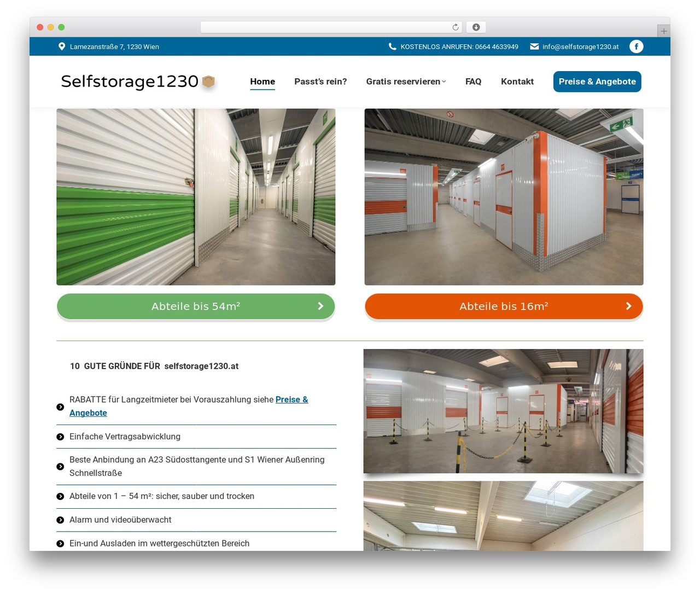
Task: Click the location pin icon
Action: (x=62, y=46)
